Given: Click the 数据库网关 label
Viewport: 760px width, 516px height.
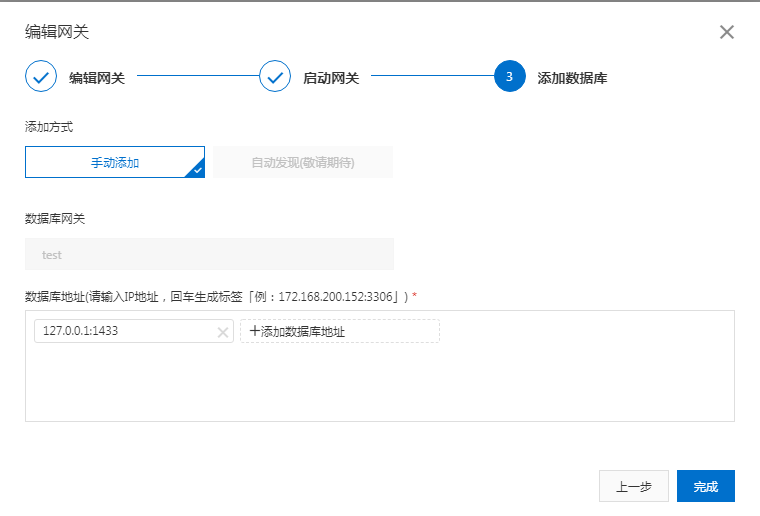Looking at the screenshot, I should (x=55, y=219).
